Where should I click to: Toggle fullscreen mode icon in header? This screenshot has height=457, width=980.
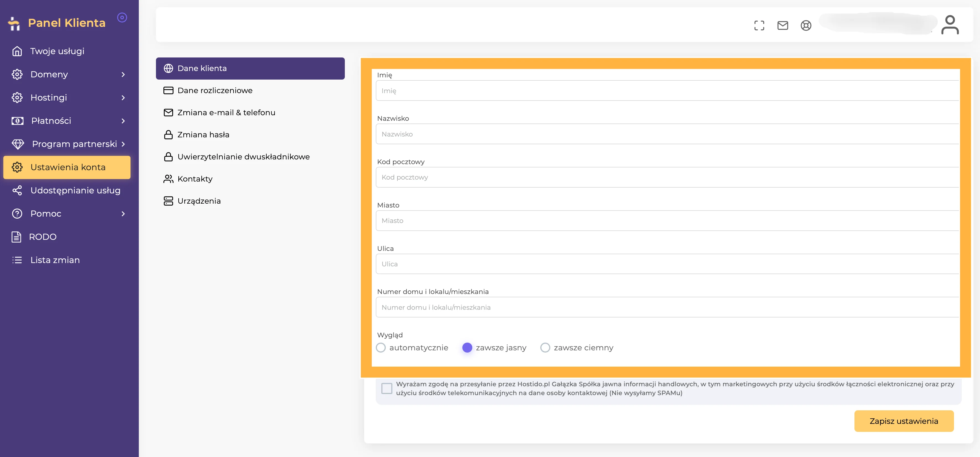pos(759,25)
